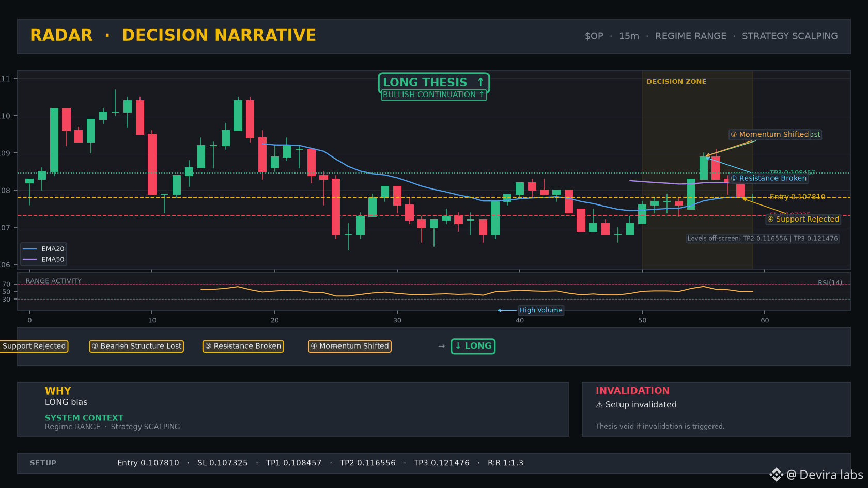The image size is (868, 488).
Task: Select the BULLISH CONTINUATION label
Action: click(433, 95)
